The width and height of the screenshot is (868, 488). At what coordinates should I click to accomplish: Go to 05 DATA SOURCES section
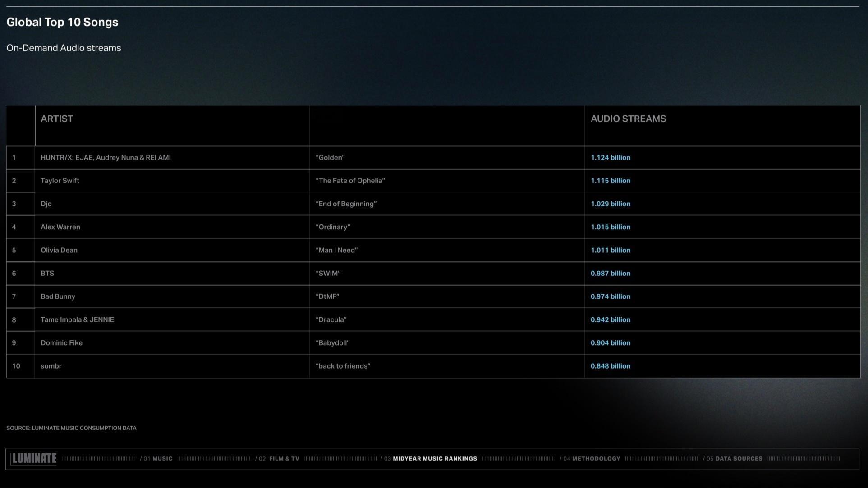(733, 459)
